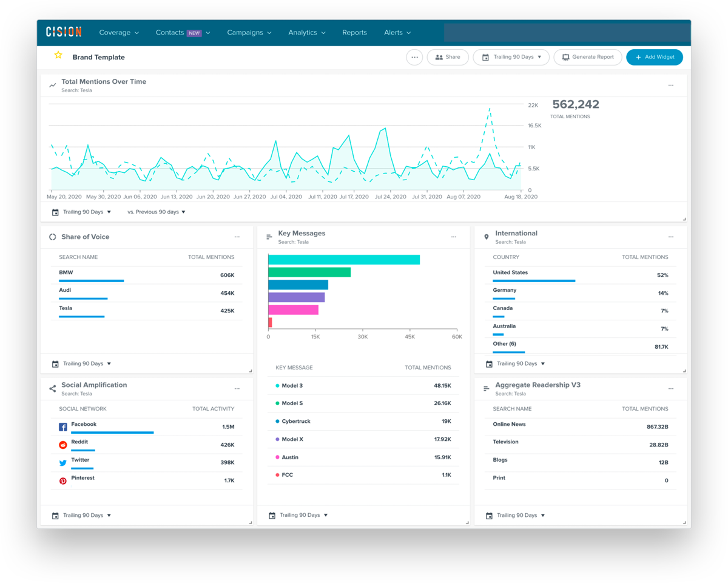Image resolution: width=728 pixels, height=583 pixels.
Task: Open Trailing 90 Days dropdown under Aggregate Readership
Action: pyautogui.click(x=515, y=516)
